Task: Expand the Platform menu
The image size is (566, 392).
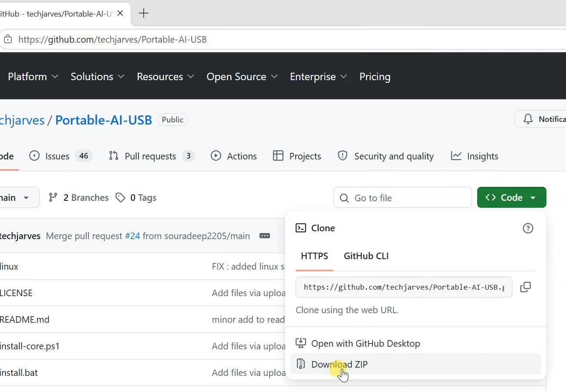Action: click(33, 77)
